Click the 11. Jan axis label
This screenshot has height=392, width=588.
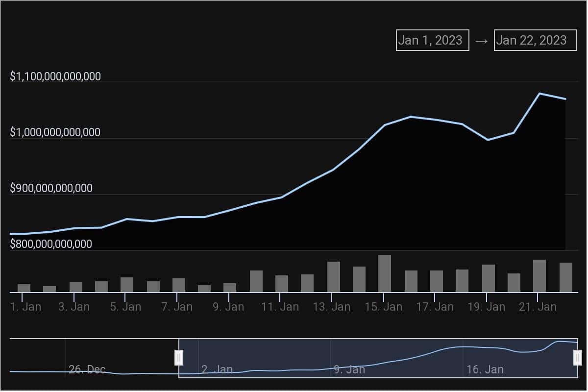[x=280, y=307]
